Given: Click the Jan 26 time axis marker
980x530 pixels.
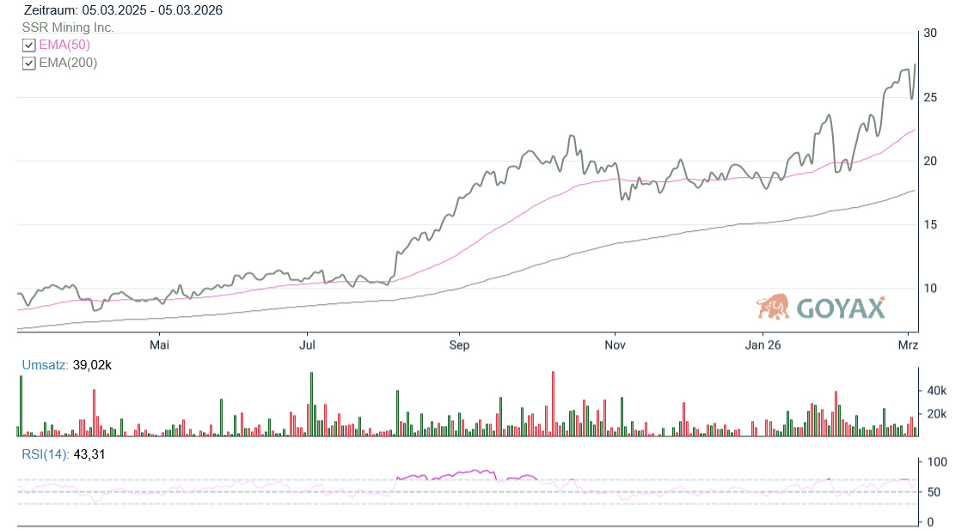Looking at the screenshot, I should [763, 345].
